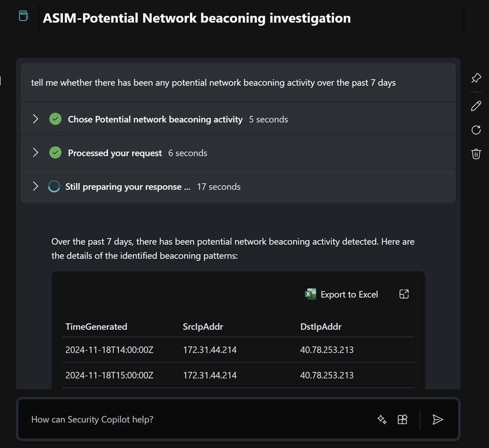489x448 pixels.
Task: Select the DstIpAddr column header
Action: click(x=321, y=327)
